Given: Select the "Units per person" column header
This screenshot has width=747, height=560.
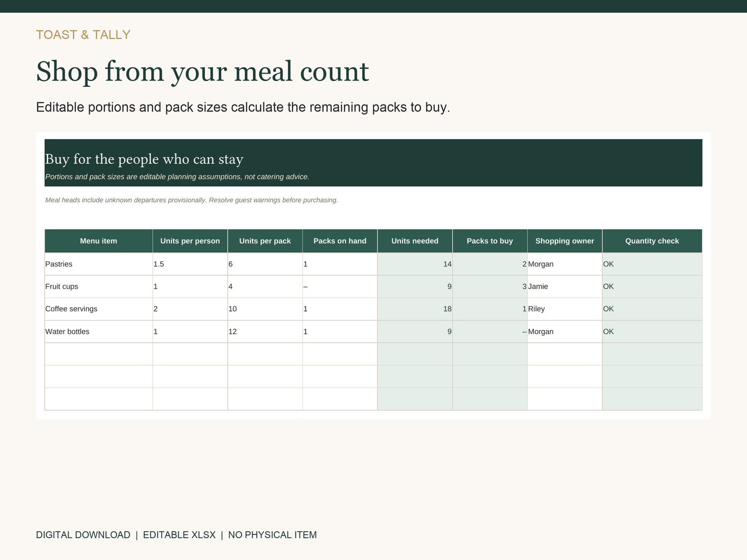Looking at the screenshot, I should click(x=190, y=241).
